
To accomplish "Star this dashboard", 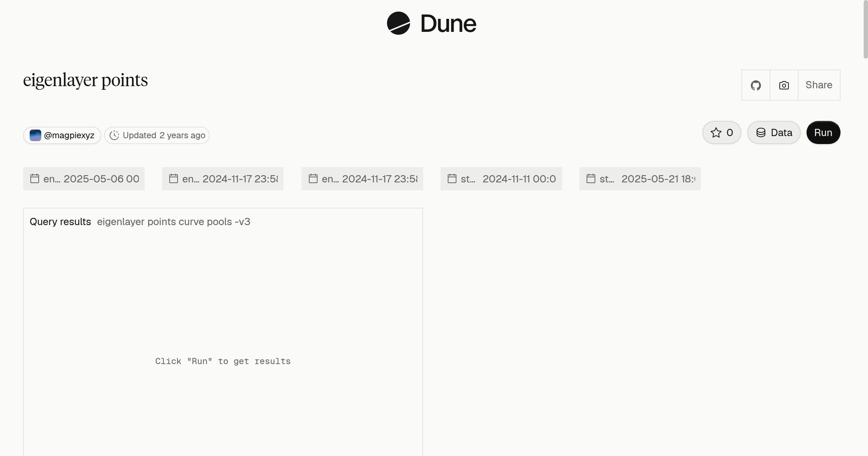I will (x=722, y=132).
